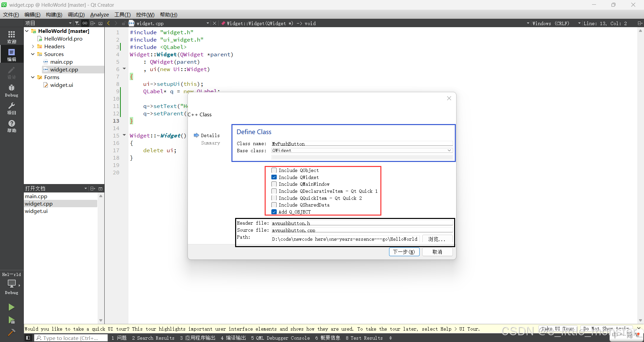Image resolution: width=644 pixels, height=342 pixels.
Task: Collapse the Forms folder
Action: coord(33,77)
